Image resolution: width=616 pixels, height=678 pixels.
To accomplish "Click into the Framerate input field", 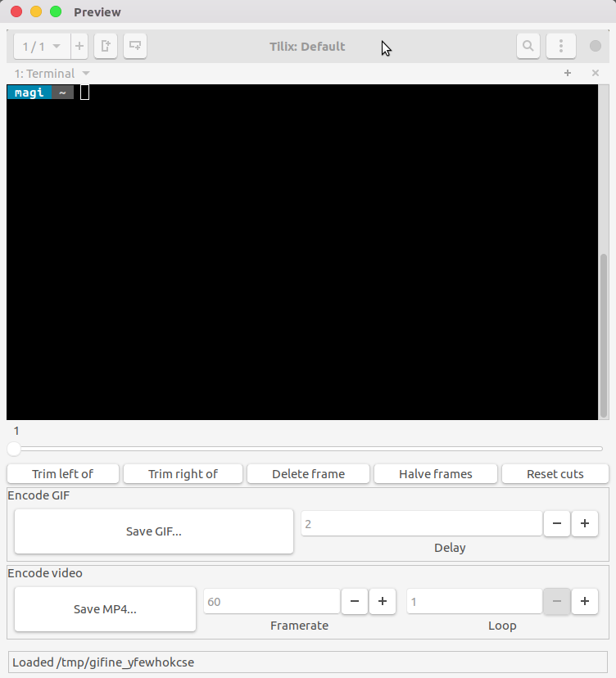I will (x=270, y=602).
